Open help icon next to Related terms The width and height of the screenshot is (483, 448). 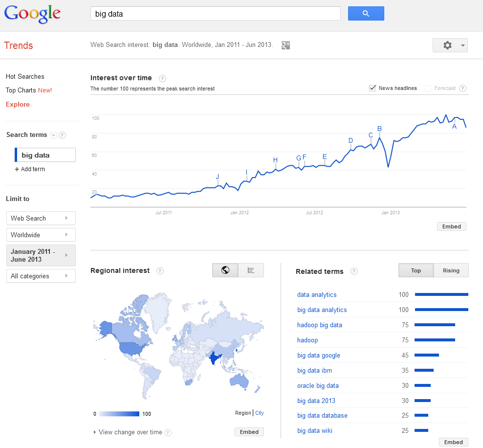click(354, 271)
